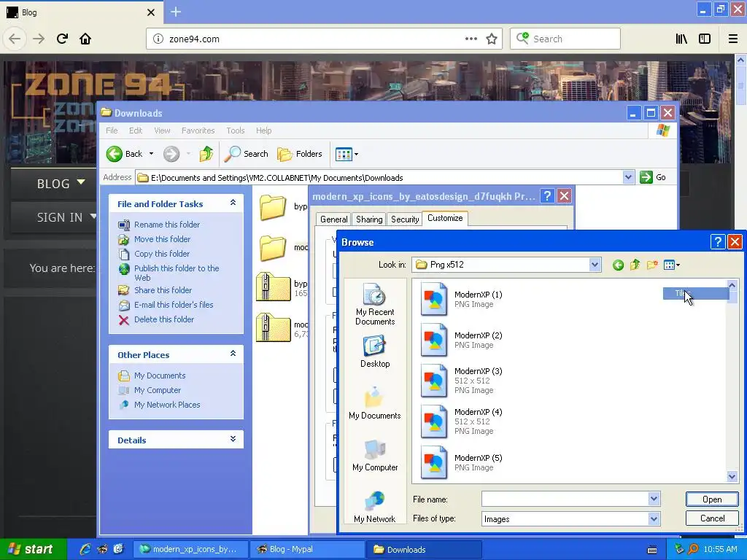Click inside the File name input field
747x560 pixels.
[x=565, y=499]
